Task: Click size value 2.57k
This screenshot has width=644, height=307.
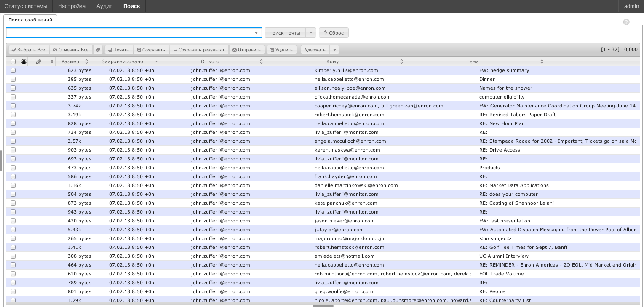Action: [74, 141]
